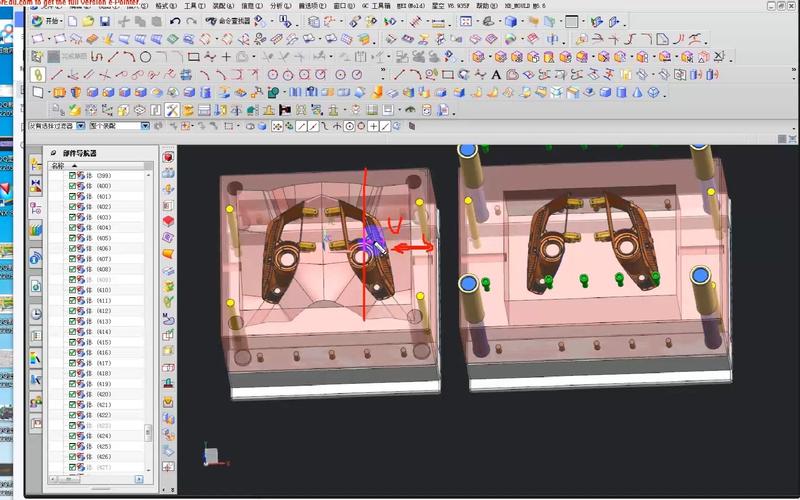Open the Roles people sidebar tab
This screenshot has height=500, width=800.
click(36, 402)
